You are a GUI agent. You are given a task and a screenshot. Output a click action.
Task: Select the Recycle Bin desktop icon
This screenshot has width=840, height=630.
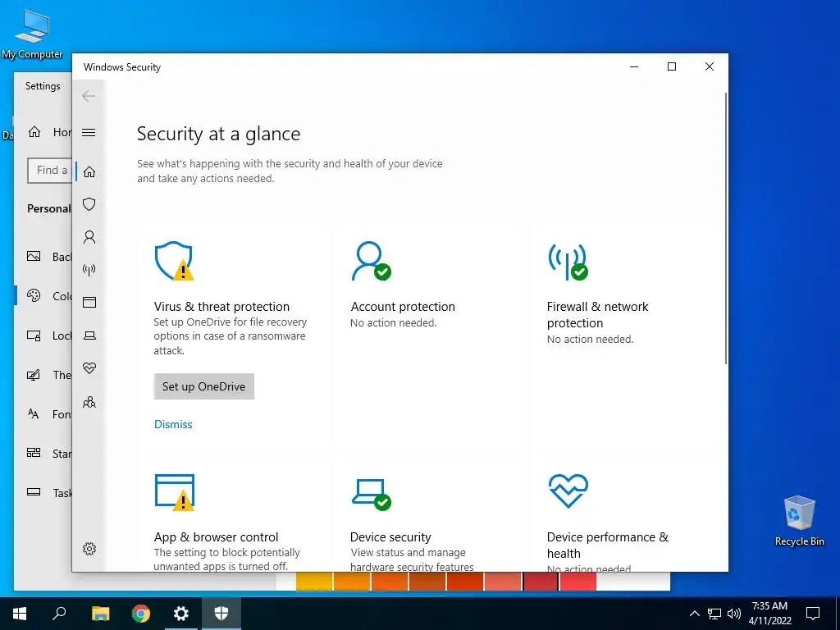point(799,520)
